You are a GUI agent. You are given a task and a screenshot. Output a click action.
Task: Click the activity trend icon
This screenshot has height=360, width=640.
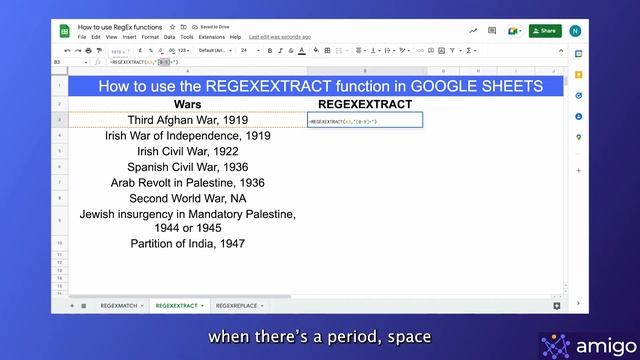click(x=473, y=31)
